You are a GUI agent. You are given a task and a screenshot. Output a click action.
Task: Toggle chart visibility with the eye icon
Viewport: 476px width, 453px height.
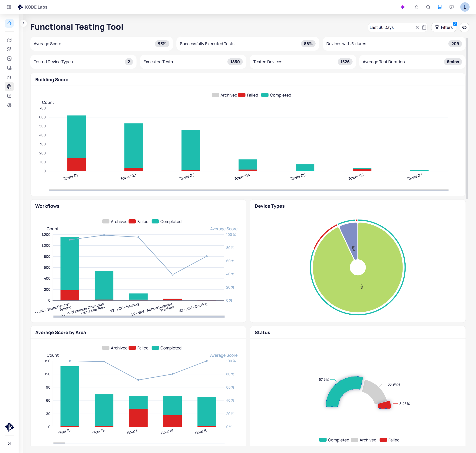tap(464, 27)
